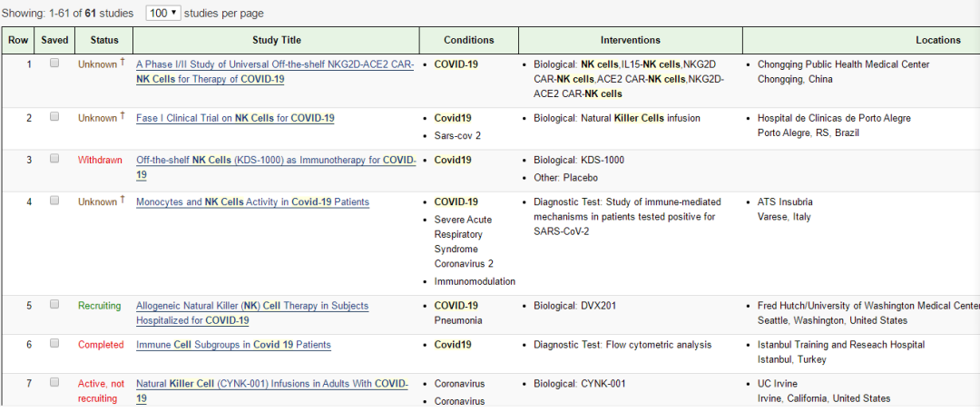Open Immune Cell Subgroups in Covid 19 Patients
The height and width of the screenshot is (412, 980).
tap(233, 345)
